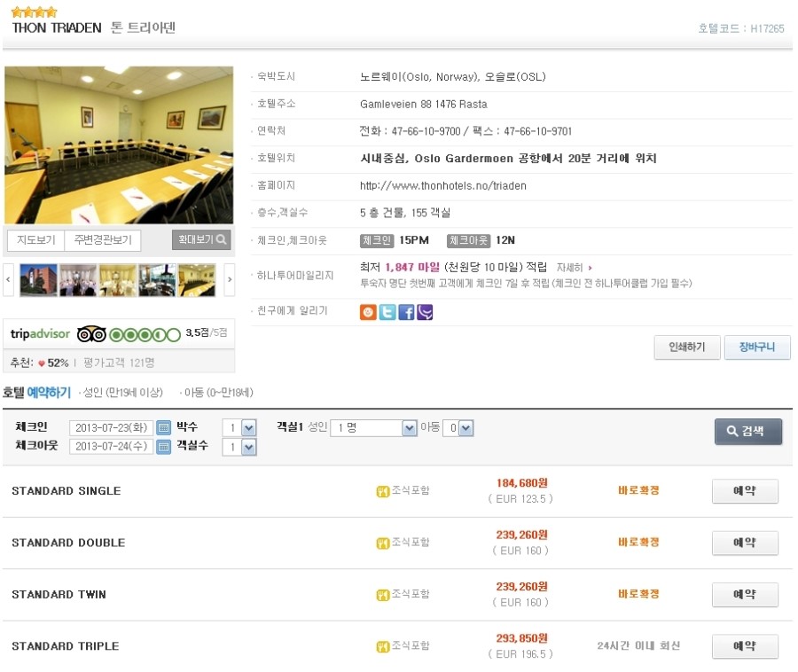
Task: Select the hotel exterior building thumbnail
Action: (x=39, y=280)
